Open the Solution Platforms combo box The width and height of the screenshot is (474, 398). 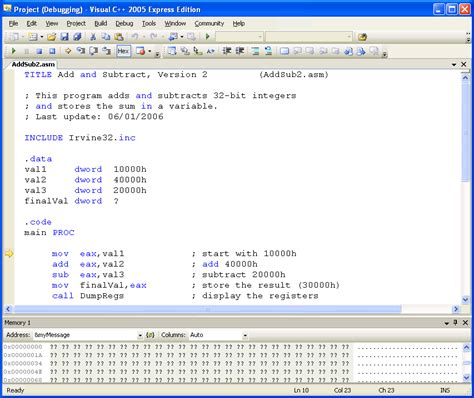coord(309,37)
